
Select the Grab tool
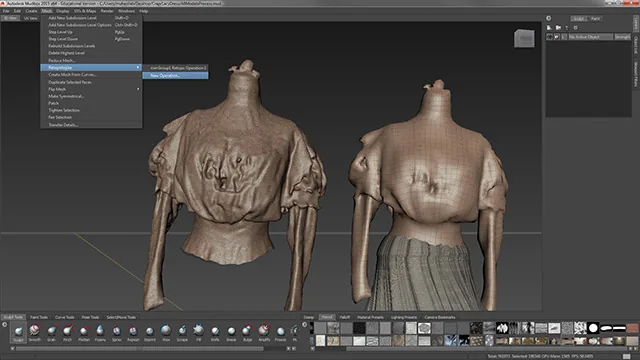[51, 332]
